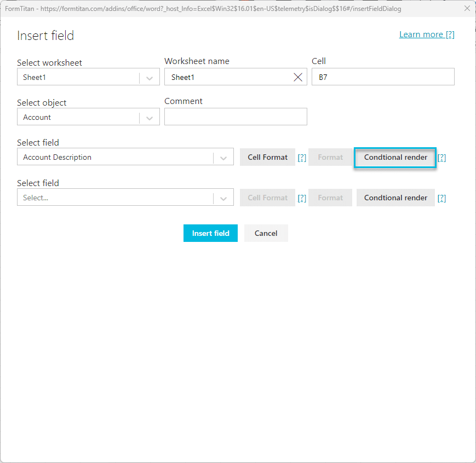Click into the Cell input containing B7
Screen dimensions: 476x463
tap(383, 77)
